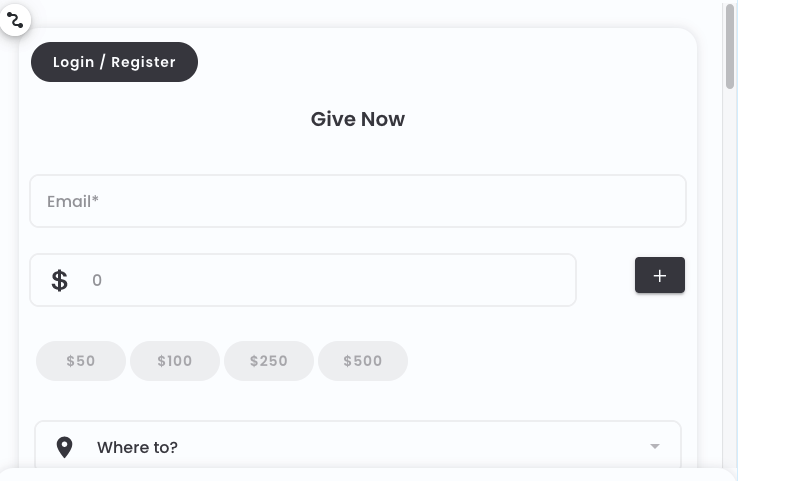Click the location pin icon

click(65, 447)
